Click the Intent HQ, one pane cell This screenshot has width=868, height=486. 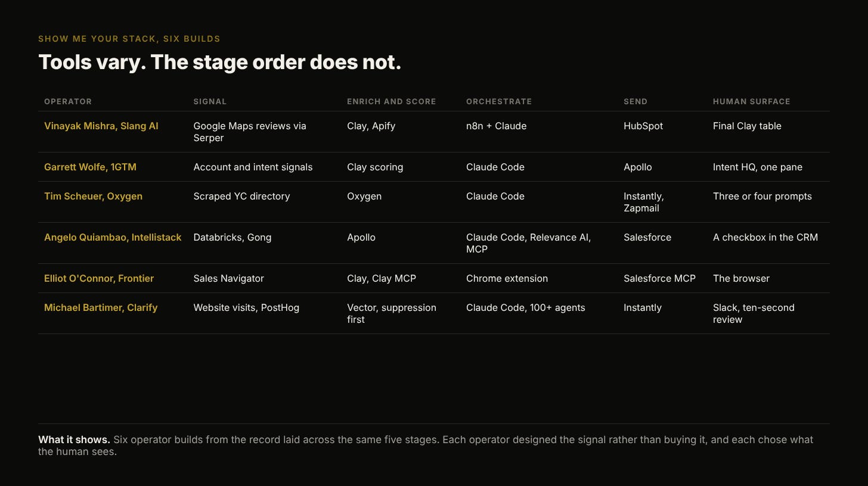[758, 167]
